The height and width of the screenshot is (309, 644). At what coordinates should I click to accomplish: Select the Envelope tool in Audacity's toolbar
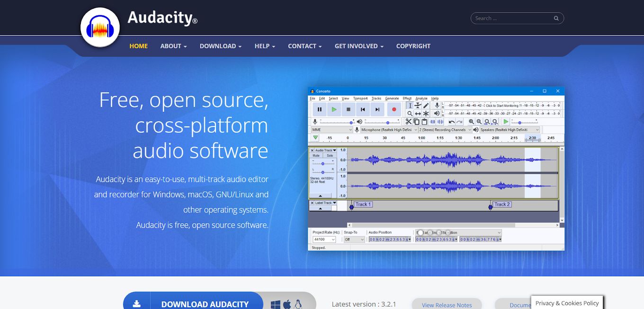point(418,106)
